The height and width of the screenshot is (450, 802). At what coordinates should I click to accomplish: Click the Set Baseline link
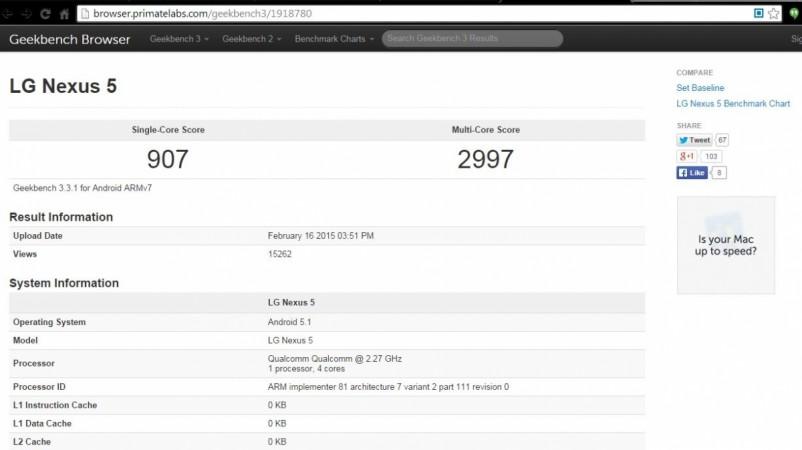coord(700,88)
